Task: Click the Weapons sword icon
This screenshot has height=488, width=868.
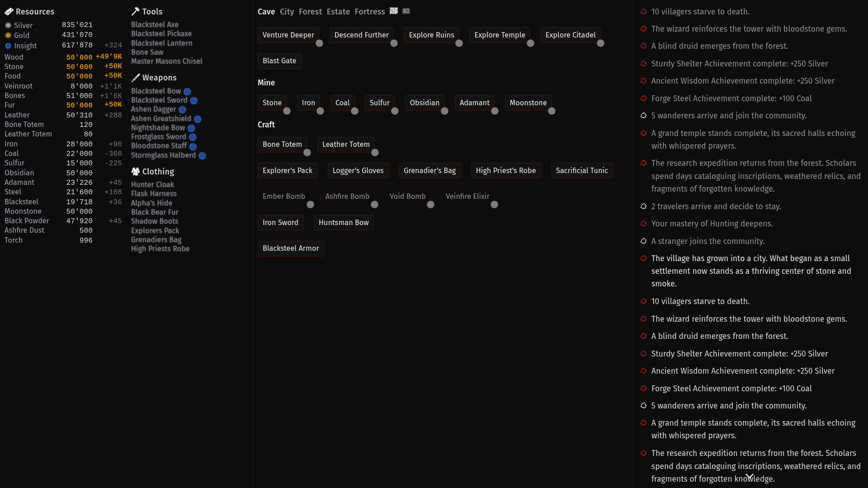Action: click(136, 78)
